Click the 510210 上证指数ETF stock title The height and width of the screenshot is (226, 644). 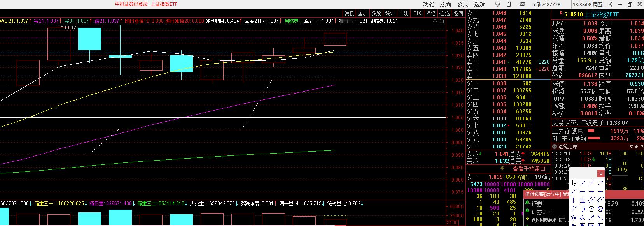coord(592,14)
